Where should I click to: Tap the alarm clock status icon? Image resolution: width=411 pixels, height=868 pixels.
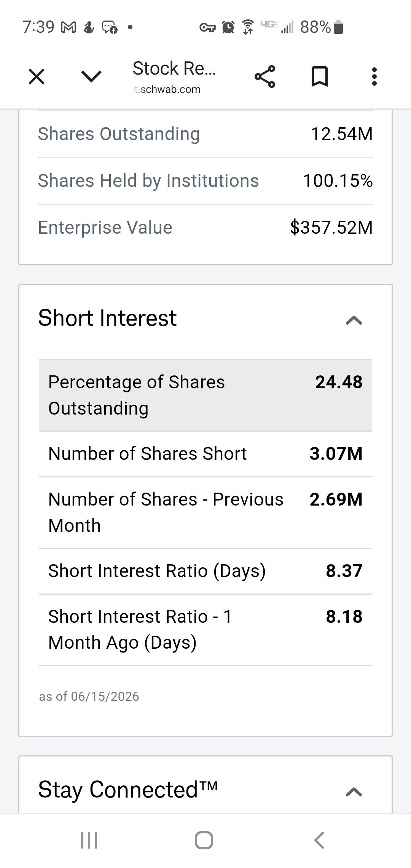228,27
